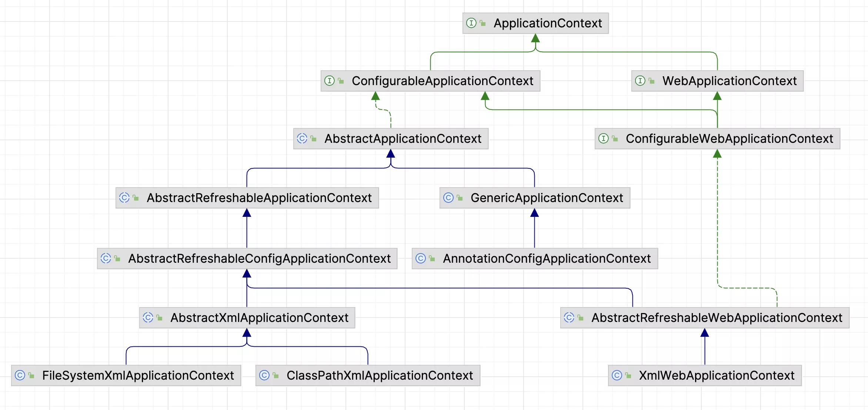The width and height of the screenshot is (868, 410).
Task: Click the abstract class icon on AbstractRefreshableApplicationContext
Action: (x=124, y=198)
